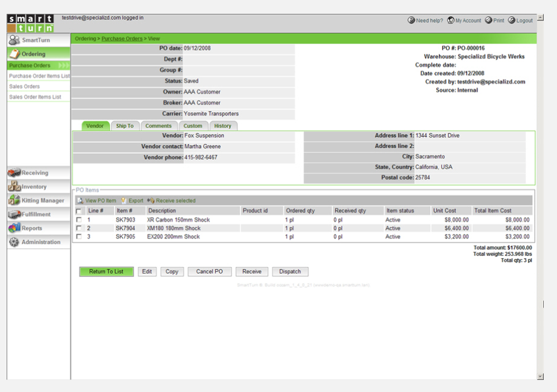557x392 pixels.
Task: Open Sales Order Items List
Action: coord(39,96)
